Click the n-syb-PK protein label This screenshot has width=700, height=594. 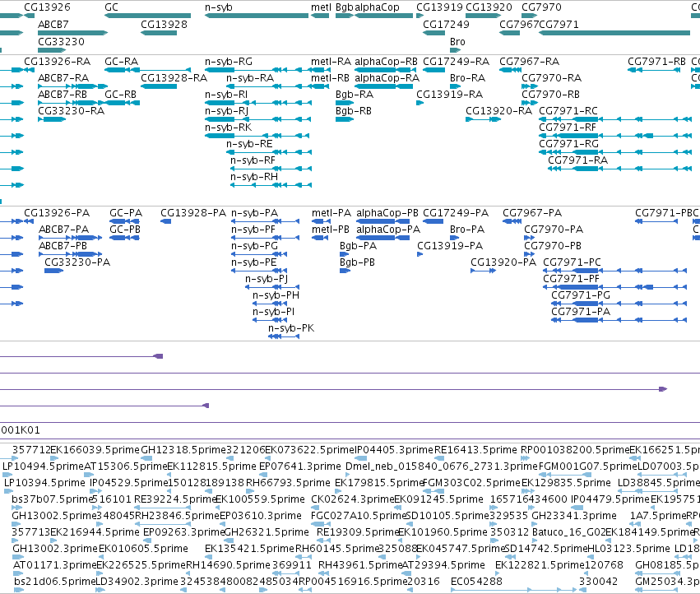pyautogui.click(x=291, y=328)
